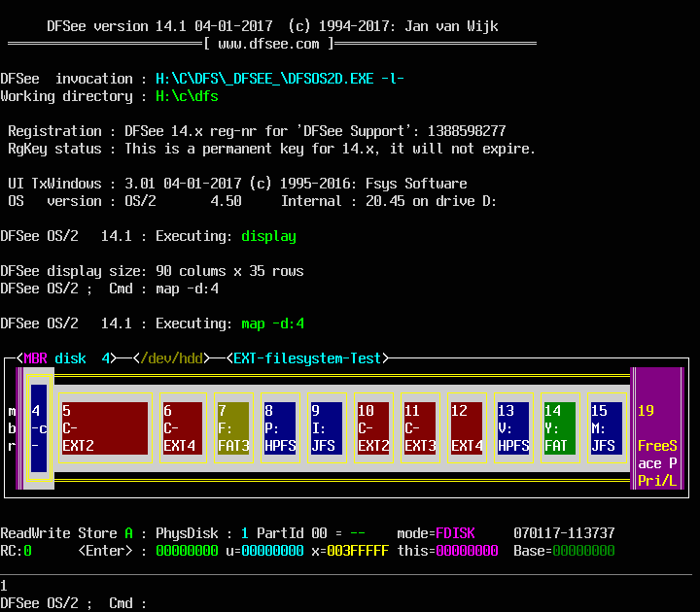The width and height of the screenshot is (700, 612).
Task: Select partition 5 C- EXT2 block
Action: (x=105, y=428)
